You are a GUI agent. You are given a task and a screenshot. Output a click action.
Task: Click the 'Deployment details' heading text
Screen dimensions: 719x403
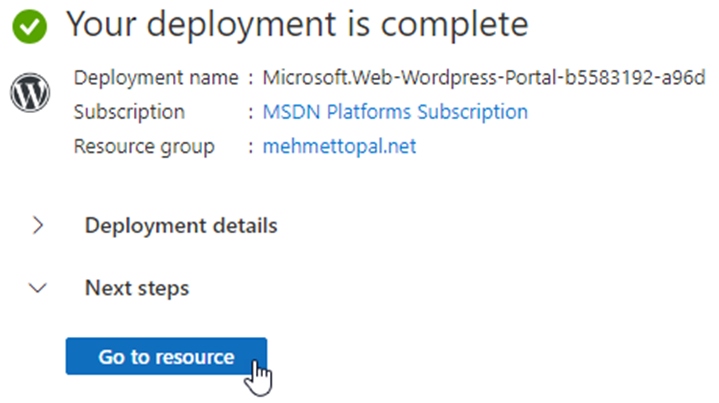click(181, 226)
